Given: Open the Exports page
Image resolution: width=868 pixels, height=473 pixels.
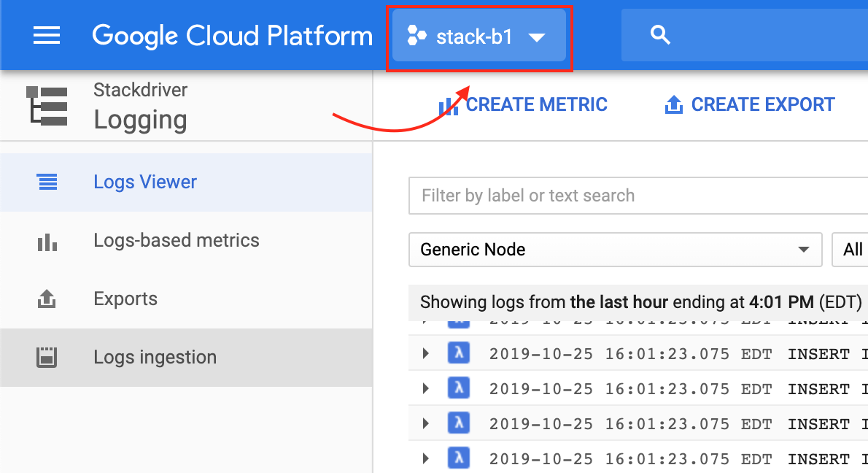Looking at the screenshot, I should (x=186, y=299).
